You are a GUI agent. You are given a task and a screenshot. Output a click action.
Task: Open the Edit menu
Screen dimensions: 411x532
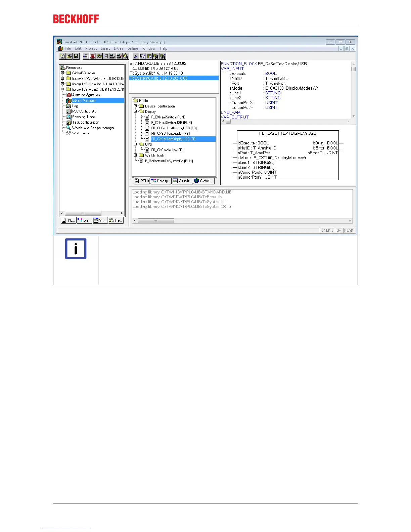click(x=78, y=48)
